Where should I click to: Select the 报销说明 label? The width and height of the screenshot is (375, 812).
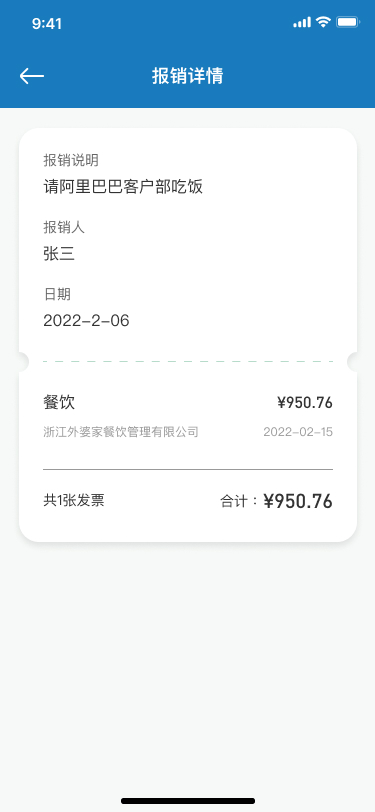pyautogui.click(x=71, y=160)
